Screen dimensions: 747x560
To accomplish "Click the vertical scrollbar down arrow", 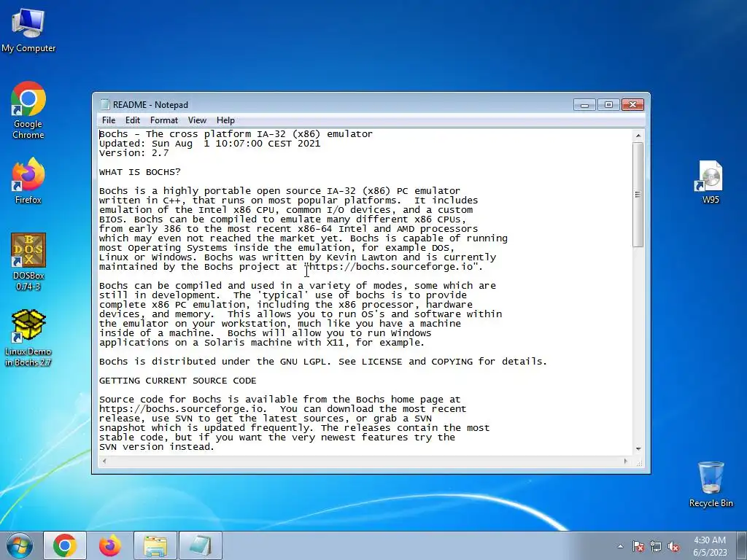I will (x=638, y=448).
